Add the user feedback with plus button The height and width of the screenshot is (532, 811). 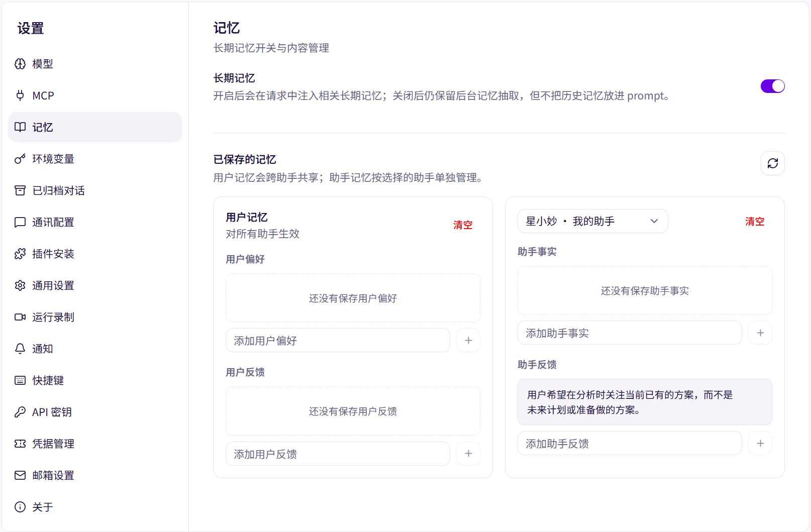[468, 454]
